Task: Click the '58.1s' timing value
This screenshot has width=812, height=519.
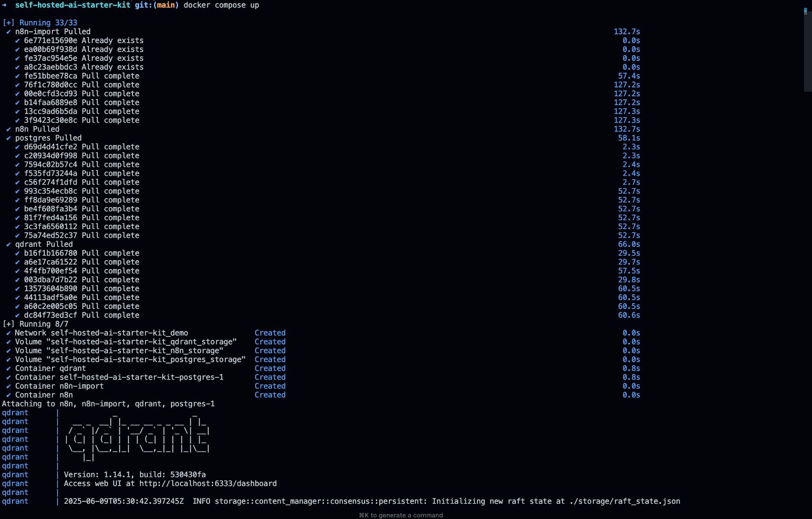Action: coord(629,138)
